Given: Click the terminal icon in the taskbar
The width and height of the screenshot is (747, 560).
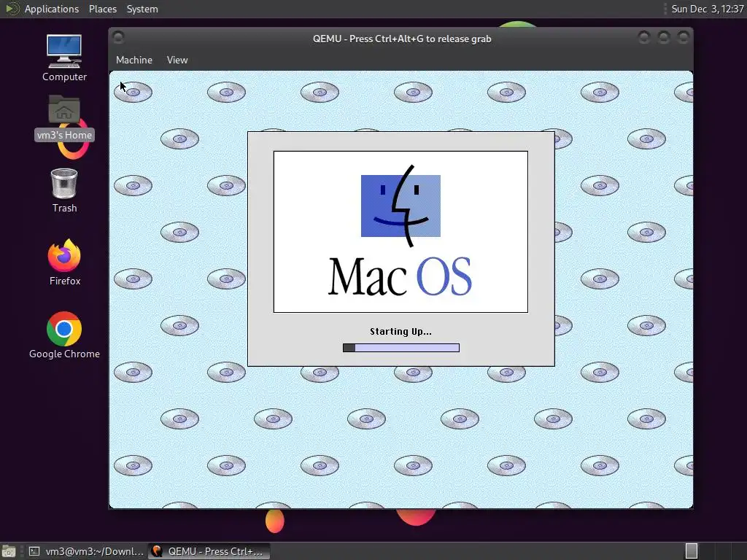Looking at the screenshot, I should point(34,551).
